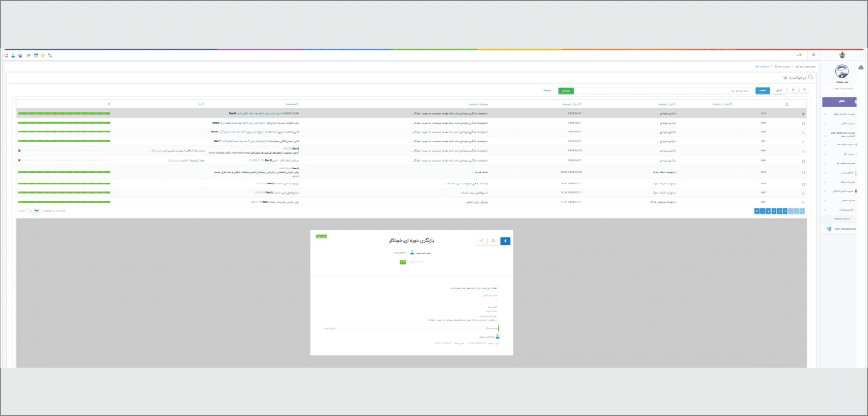Click the red power icon in top toolbar

click(6, 56)
